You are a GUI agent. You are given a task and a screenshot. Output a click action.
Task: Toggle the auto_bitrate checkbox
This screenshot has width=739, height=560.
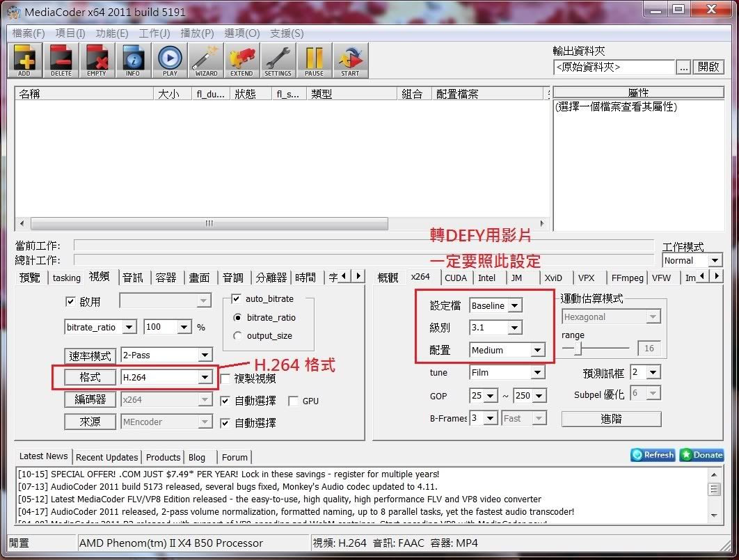pos(236,298)
